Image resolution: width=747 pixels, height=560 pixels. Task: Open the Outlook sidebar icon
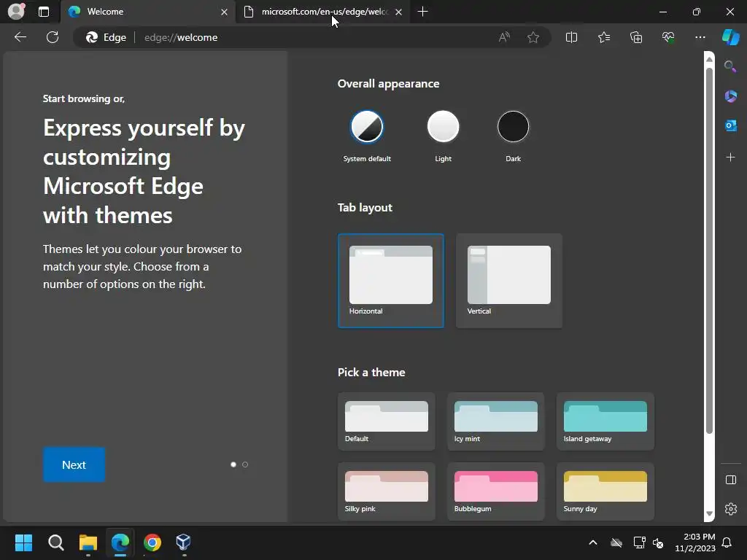point(730,125)
